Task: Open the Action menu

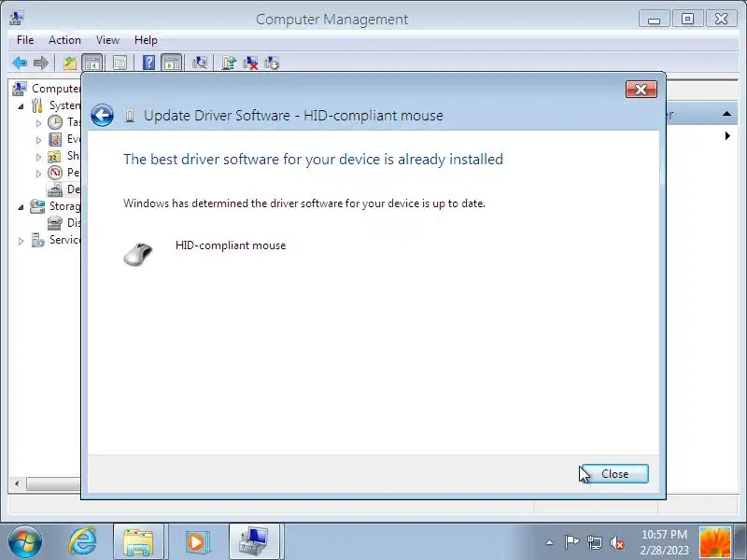Action: 64,40
